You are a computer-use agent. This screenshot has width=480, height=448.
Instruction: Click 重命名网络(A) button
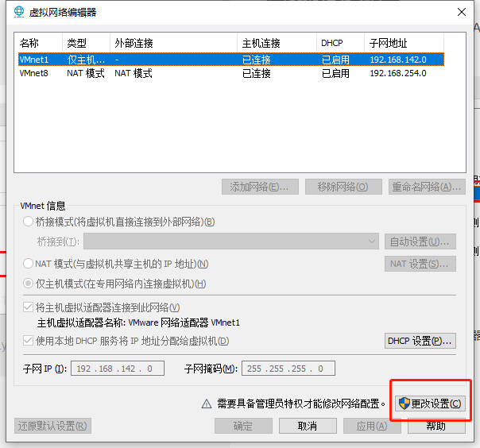[x=427, y=187]
